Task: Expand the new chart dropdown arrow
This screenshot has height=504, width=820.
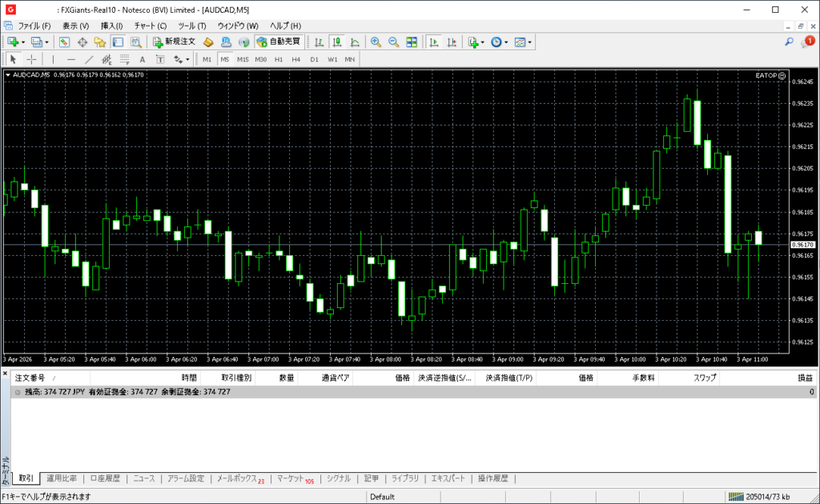Action: (23, 42)
